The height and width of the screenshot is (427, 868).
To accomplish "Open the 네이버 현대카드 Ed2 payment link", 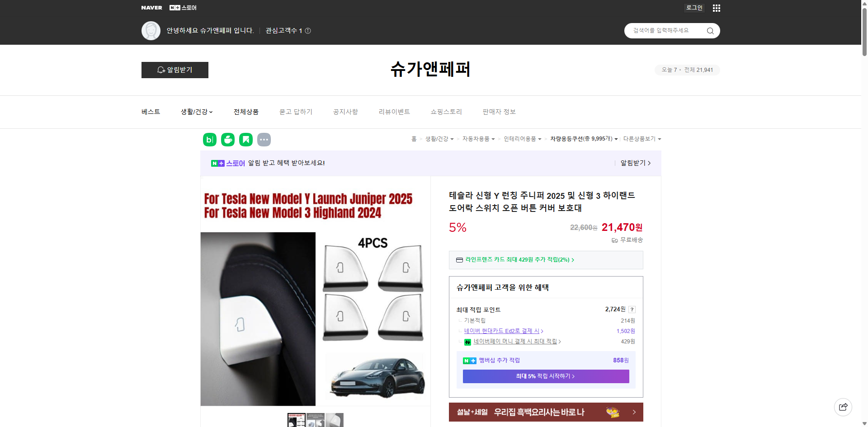I will 502,331.
